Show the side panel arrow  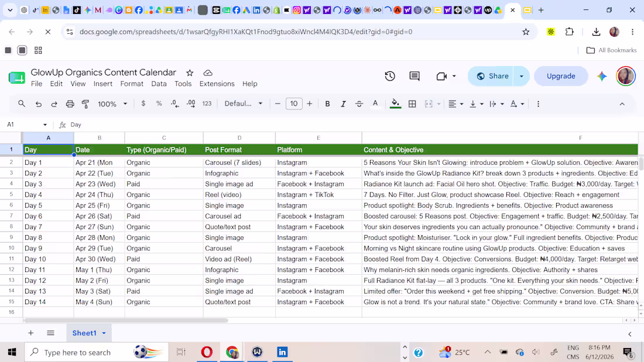point(629,334)
